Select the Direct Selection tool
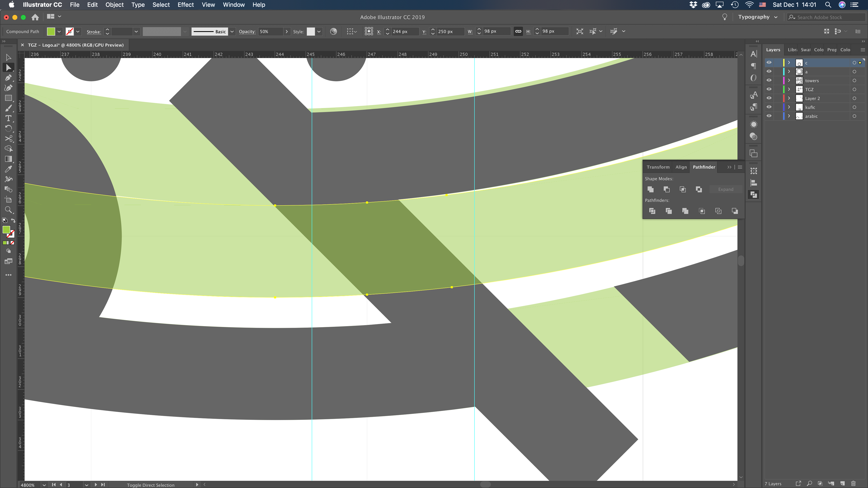The width and height of the screenshot is (868, 488). click(x=8, y=68)
